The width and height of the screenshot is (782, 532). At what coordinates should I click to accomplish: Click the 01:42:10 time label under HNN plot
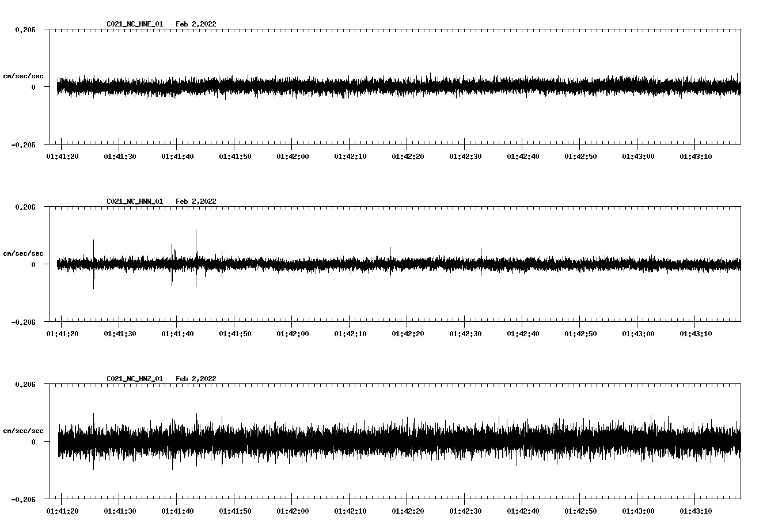click(x=350, y=334)
